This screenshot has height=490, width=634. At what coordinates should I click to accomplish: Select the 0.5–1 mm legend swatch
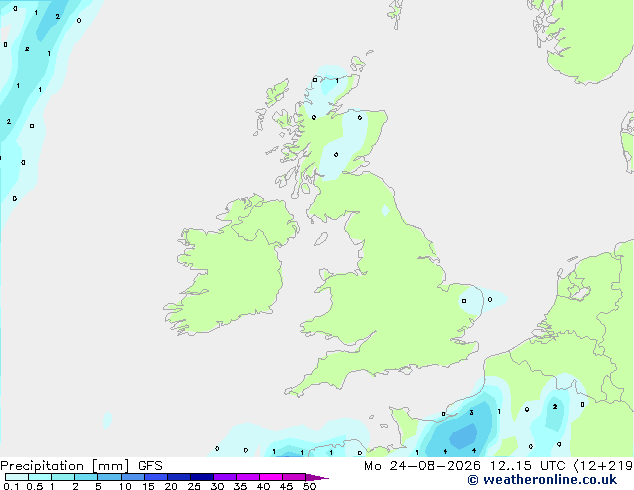(40, 477)
